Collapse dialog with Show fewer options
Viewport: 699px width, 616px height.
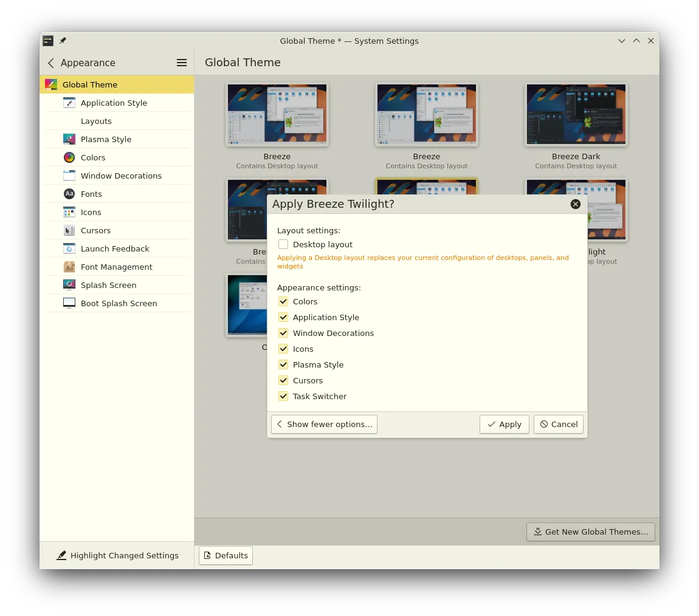tap(324, 424)
